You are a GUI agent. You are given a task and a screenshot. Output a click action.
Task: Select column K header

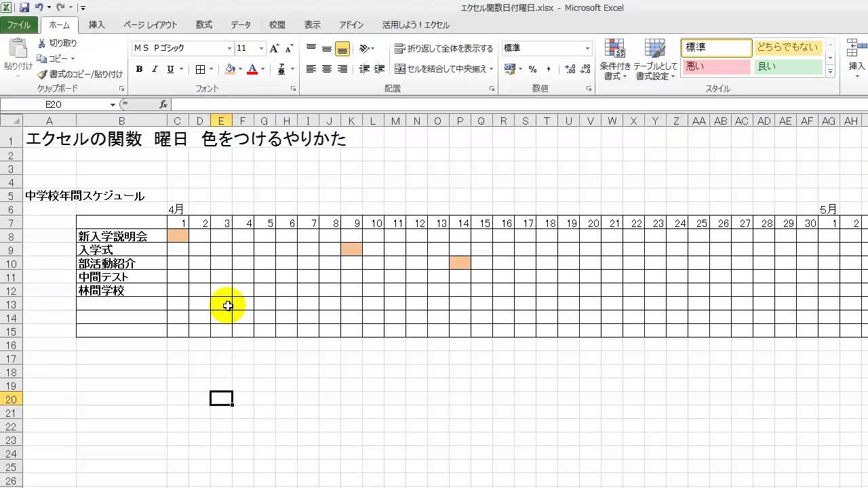[351, 121]
